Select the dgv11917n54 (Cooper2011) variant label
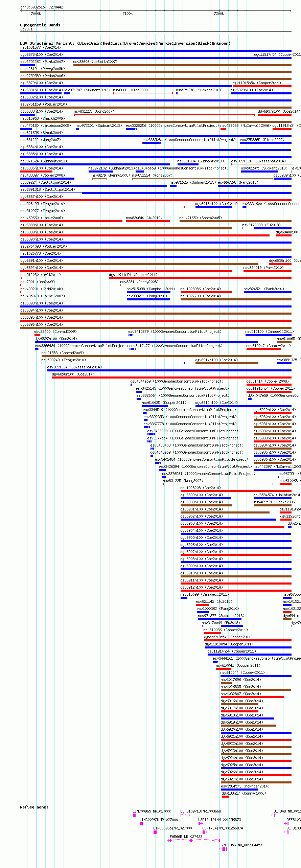This screenshot has height=868, width=301. click(x=277, y=54)
